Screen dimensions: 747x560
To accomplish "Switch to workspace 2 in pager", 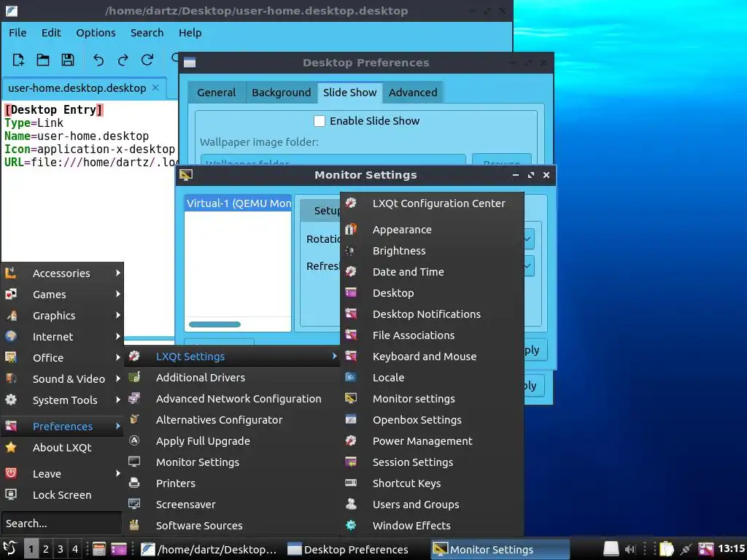I will click(46, 549).
